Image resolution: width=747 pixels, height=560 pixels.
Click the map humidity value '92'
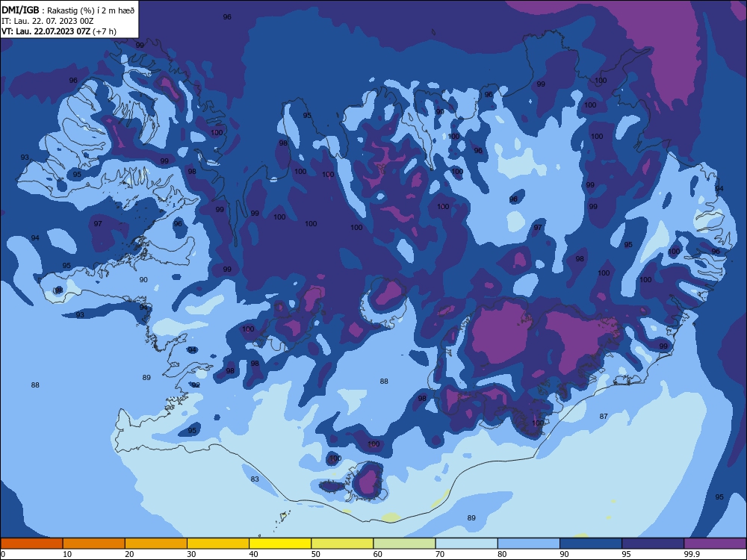196,385
